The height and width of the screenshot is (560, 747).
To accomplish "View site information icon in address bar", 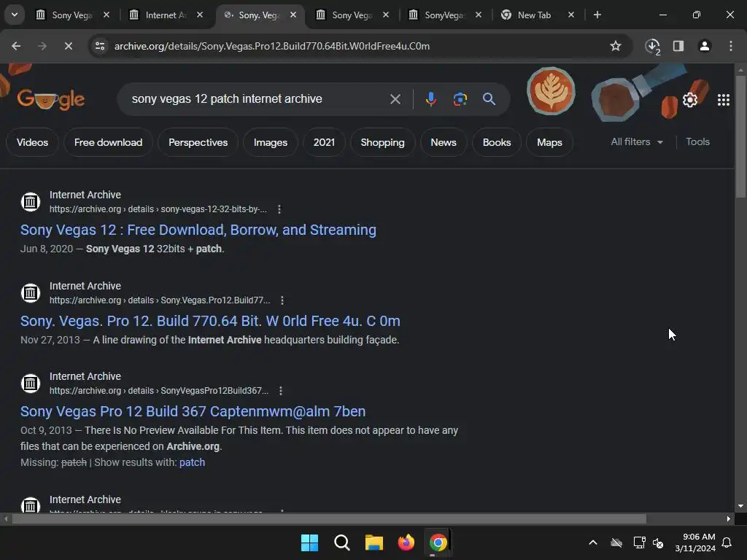I will 100,46.
